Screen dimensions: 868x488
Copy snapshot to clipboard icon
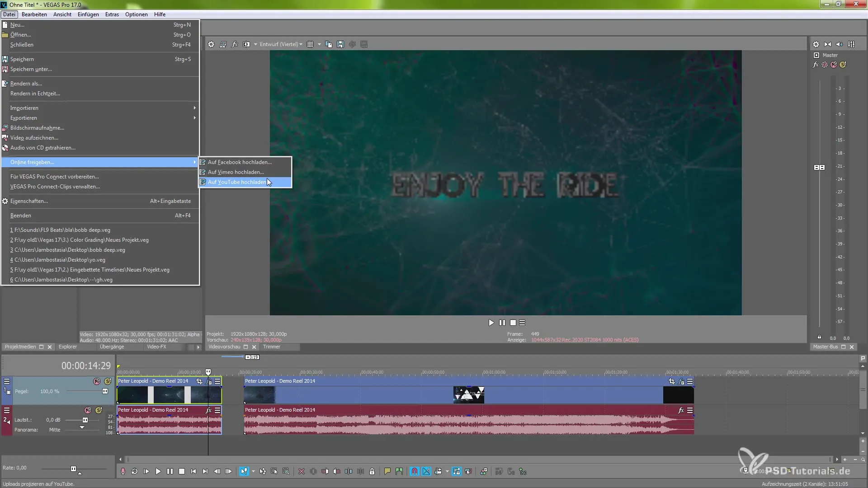click(329, 44)
